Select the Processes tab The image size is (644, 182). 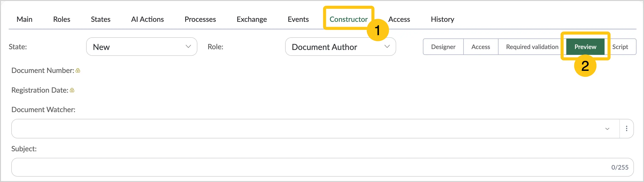[x=200, y=19]
